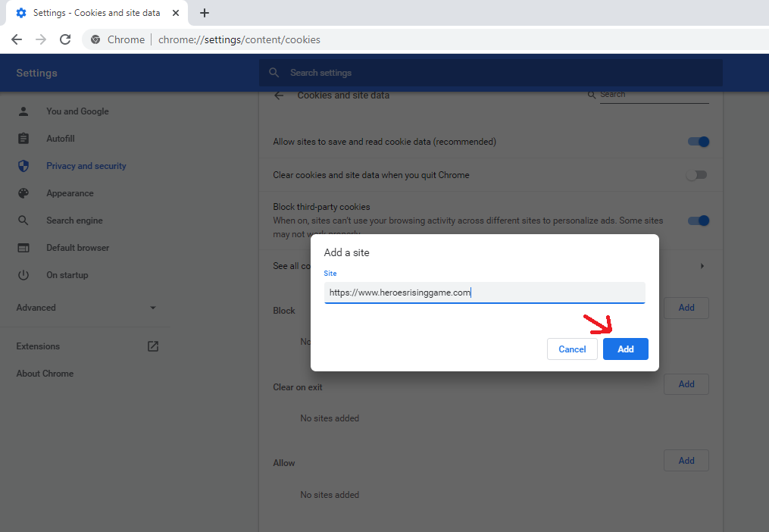Toggle Allow sites to save cookie data
Screen dimensions: 769x532
click(x=698, y=142)
